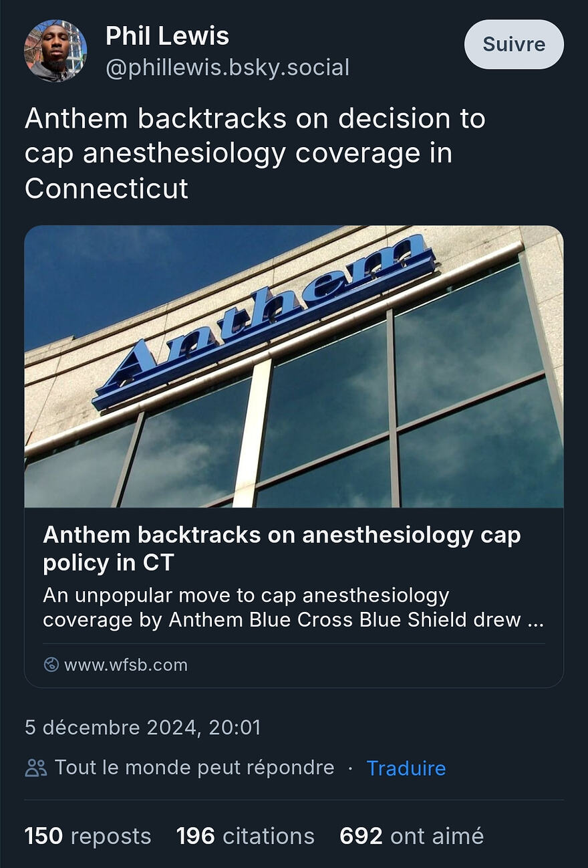View the 150 reposts list
The width and height of the screenshot is (588, 868).
(x=88, y=836)
